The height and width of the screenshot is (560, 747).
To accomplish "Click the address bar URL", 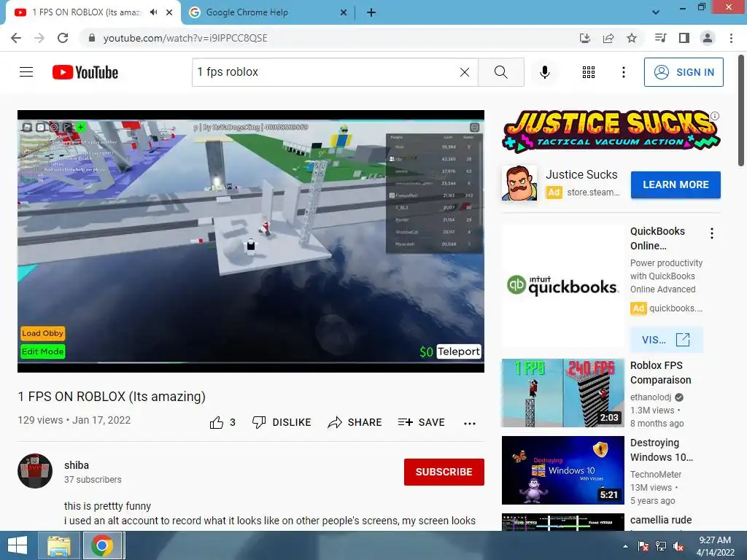I will pos(185,38).
